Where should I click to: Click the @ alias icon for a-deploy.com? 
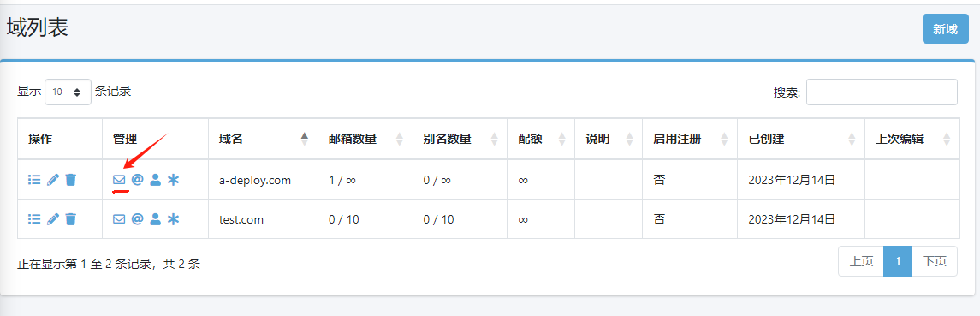point(138,180)
